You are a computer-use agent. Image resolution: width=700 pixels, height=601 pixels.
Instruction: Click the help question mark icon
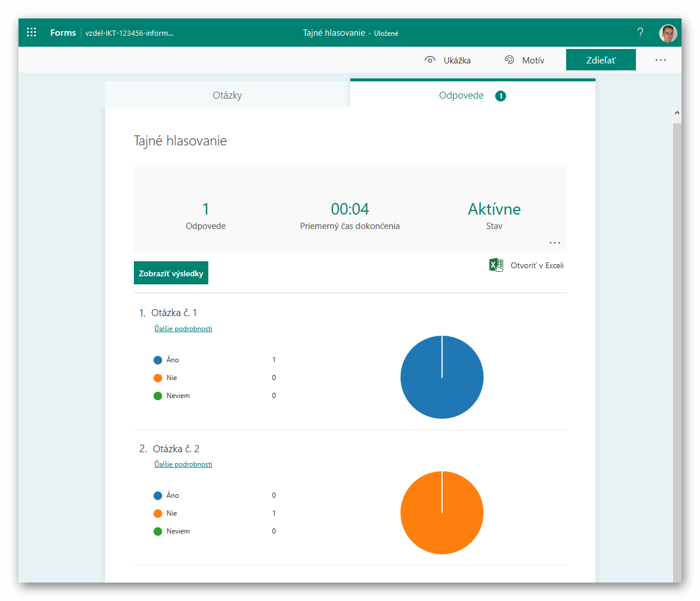coord(640,32)
